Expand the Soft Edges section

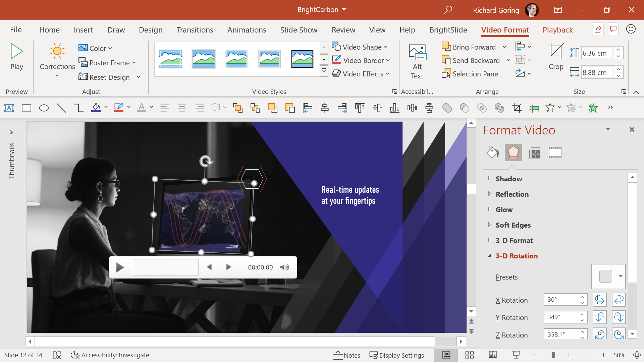[490, 225]
